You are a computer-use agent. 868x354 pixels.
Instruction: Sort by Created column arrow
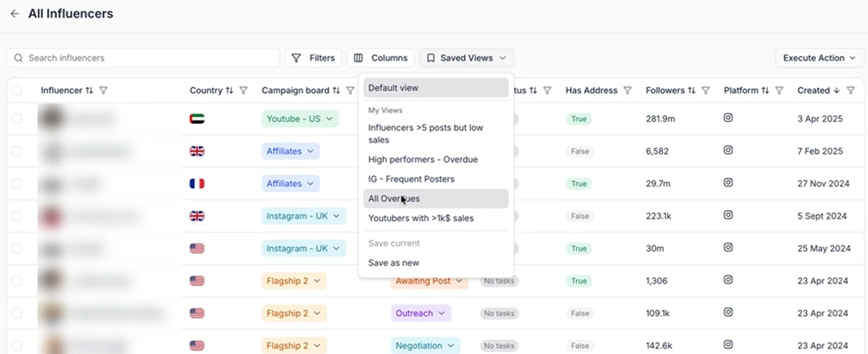click(x=836, y=90)
